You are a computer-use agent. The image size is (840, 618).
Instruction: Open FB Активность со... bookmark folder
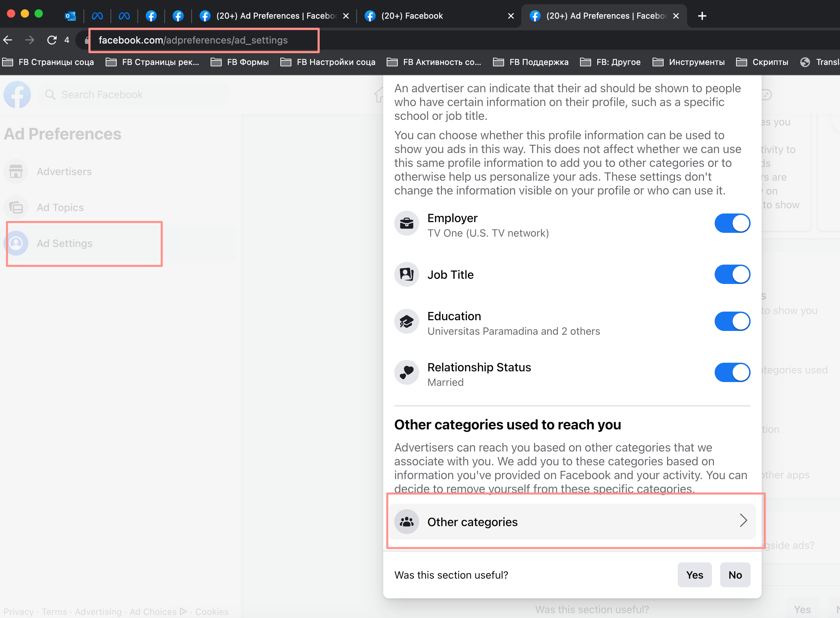point(434,62)
